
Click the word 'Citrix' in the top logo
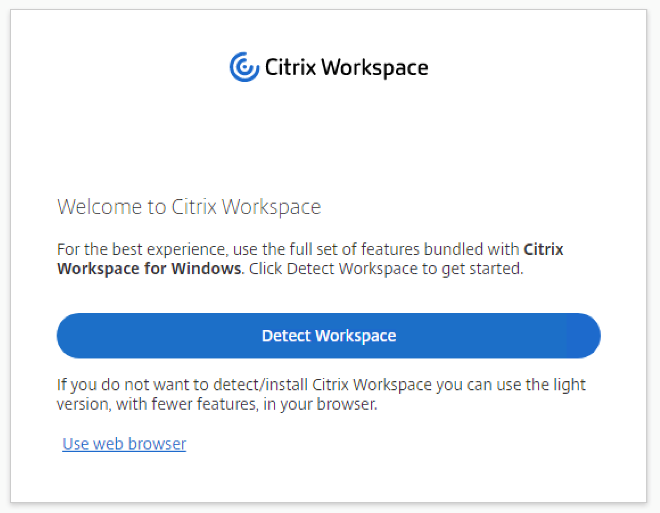pyautogui.click(x=290, y=68)
